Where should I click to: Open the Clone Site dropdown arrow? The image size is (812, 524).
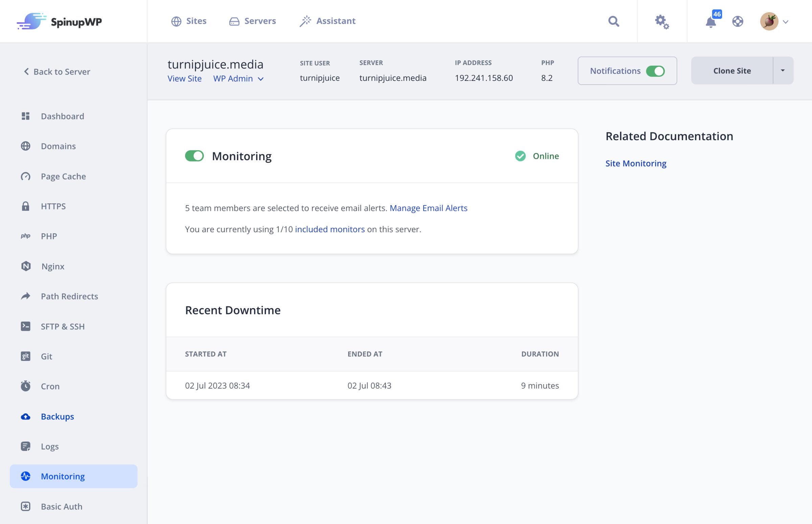783,70
